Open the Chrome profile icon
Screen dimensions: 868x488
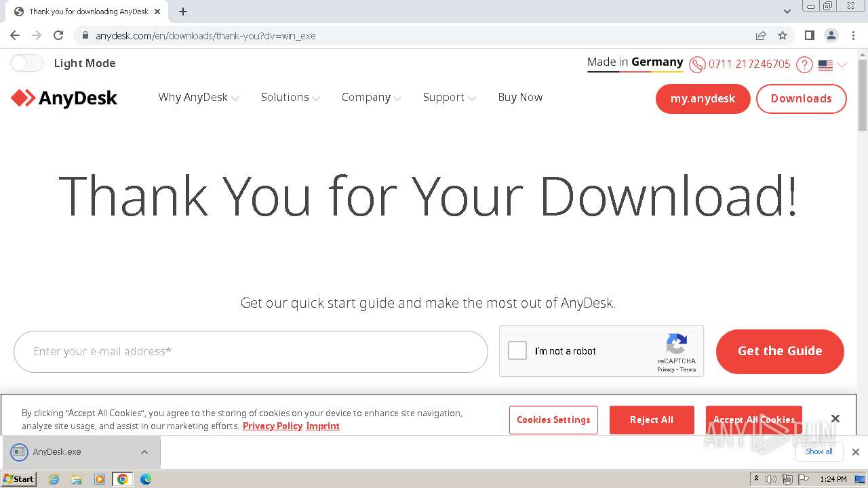pos(831,35)
